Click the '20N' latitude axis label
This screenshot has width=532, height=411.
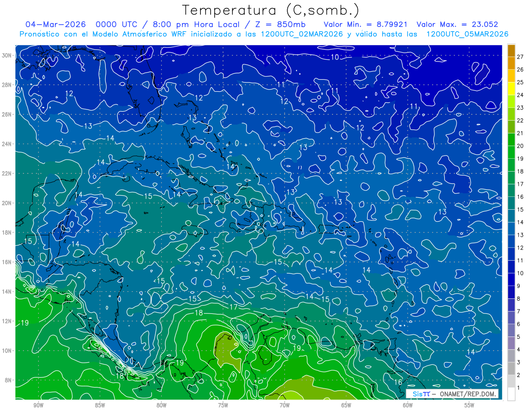click(x=6, y=203)
